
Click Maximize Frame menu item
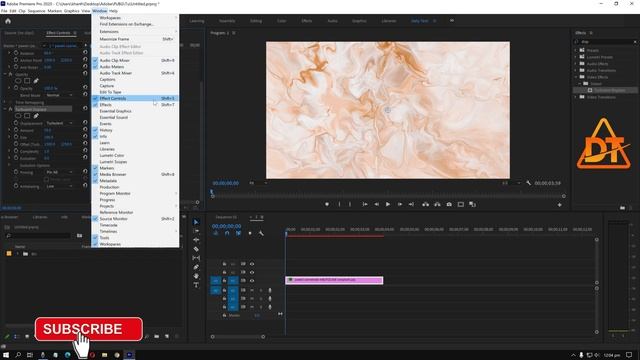click(135, 39)
